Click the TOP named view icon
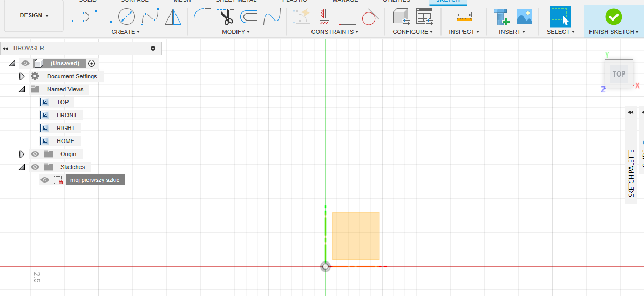Image resolution: width=644 pixels, height=296 pixels. click(45, 102)
